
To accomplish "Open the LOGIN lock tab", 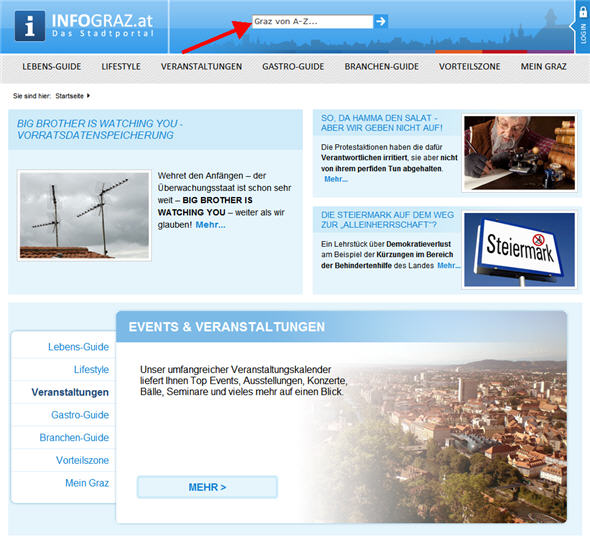I will [x=582, y=26].
